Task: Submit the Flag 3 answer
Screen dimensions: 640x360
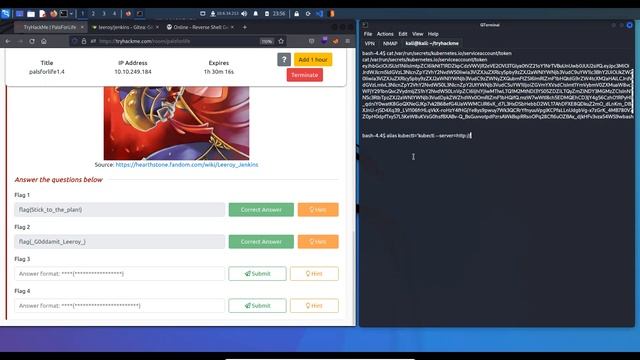Action: tap(257, 273)
